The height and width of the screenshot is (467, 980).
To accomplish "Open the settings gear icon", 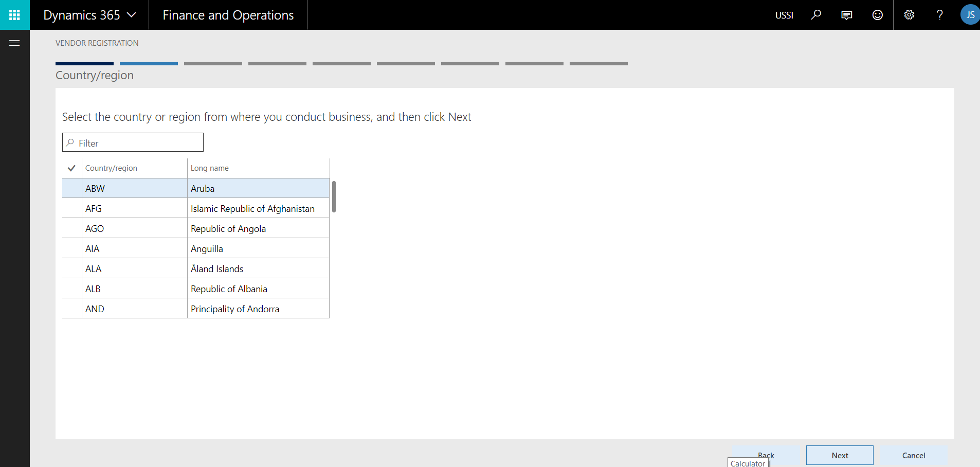I will point(909,15).
